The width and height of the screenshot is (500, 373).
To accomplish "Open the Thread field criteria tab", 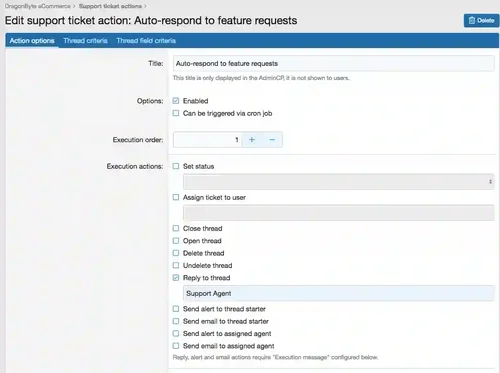I will (x=146, y=41).
